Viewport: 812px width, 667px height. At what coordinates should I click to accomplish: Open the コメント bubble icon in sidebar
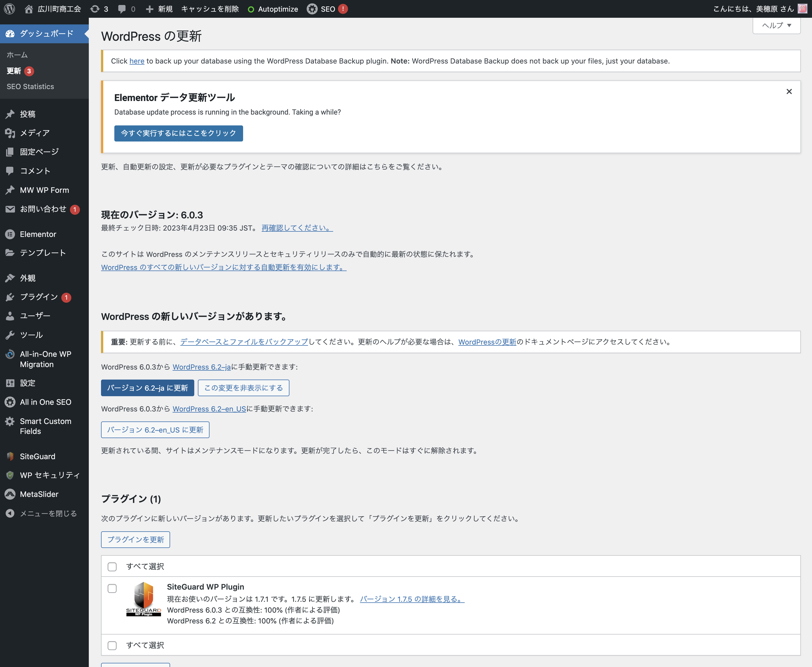tap(10, 171)
